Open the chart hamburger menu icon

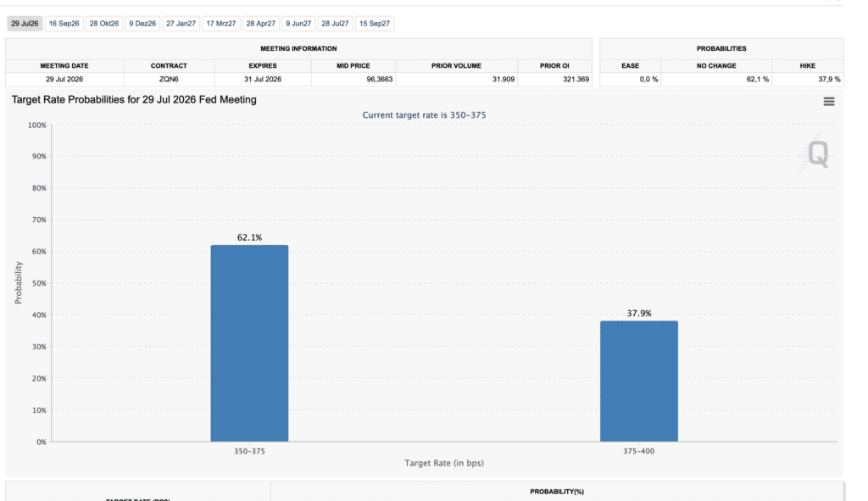(x=828, y=102)
